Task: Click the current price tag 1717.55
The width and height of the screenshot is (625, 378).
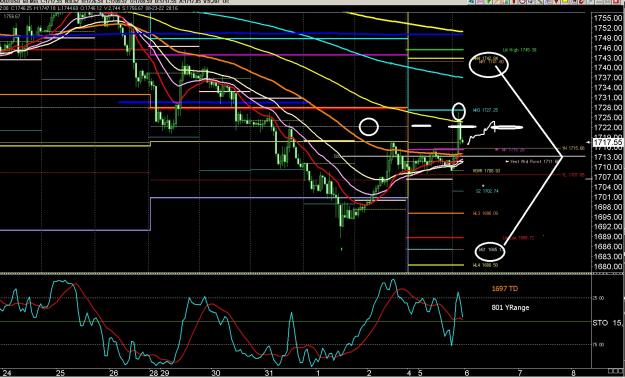Action: click(608, 142)
